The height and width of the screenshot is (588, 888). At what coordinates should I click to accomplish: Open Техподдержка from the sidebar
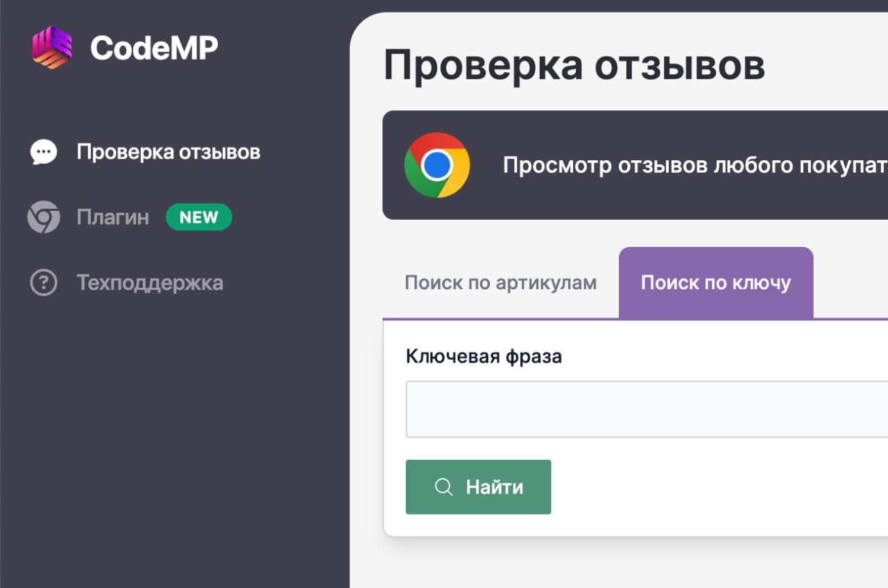(150, 283)
